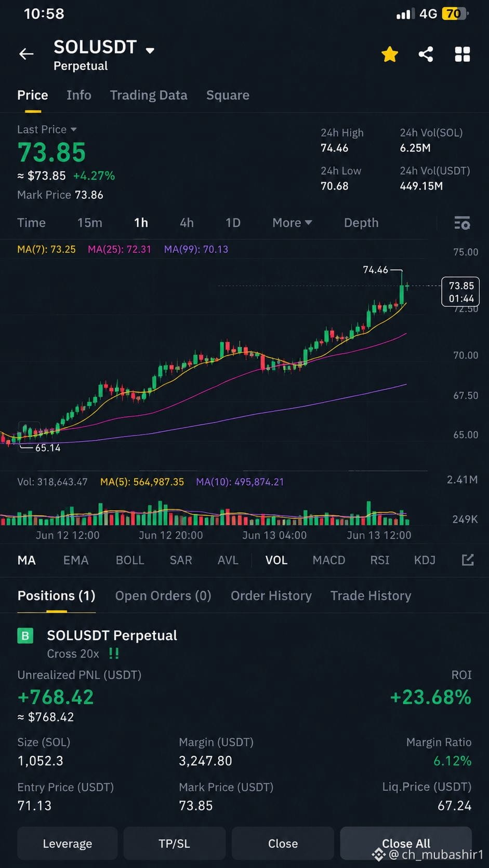Toggle the MACD sub-indicator
Screen dimensions: 489x868
(329, 560)
